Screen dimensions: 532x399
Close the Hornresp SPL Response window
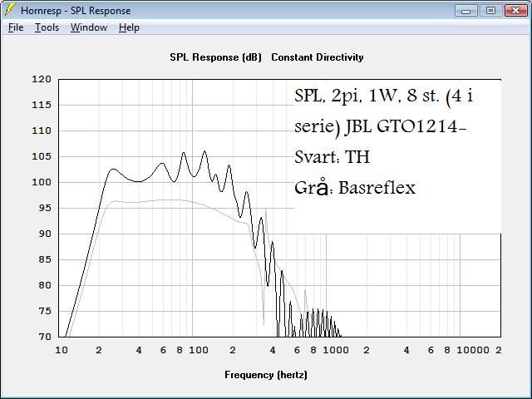[x=515, y=11]
